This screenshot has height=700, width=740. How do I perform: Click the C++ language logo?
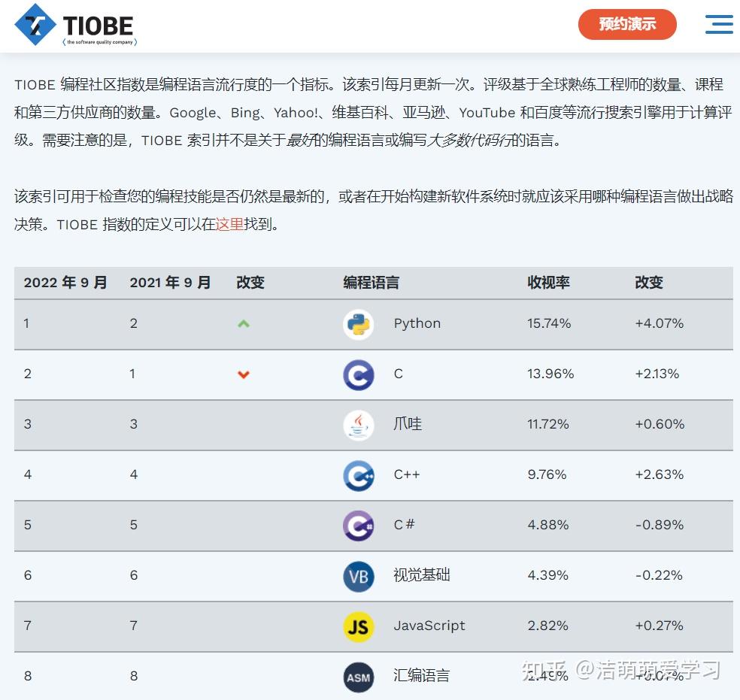click(359, 475)
